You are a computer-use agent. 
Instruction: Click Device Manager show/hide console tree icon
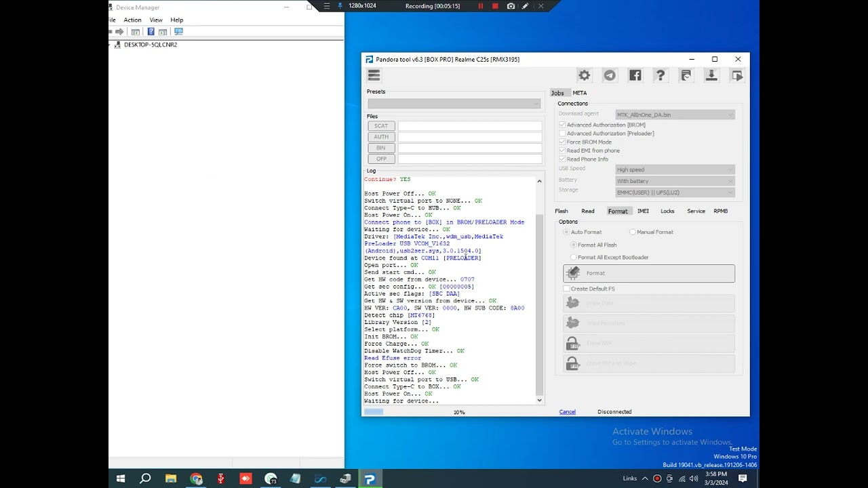pos(136,32)
